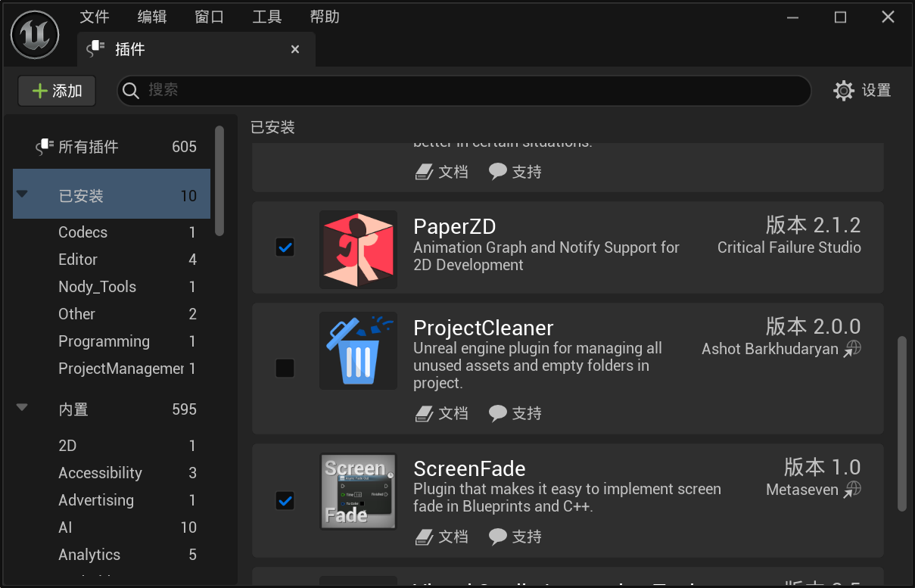
Task: Select the Advertising category
Action: [x=111, y=500]
